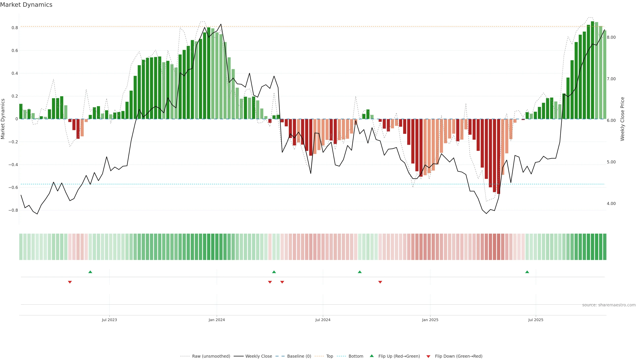Click the leftmost green Flip Up triangle marker
Screen dimensions: 644x362
90,272
